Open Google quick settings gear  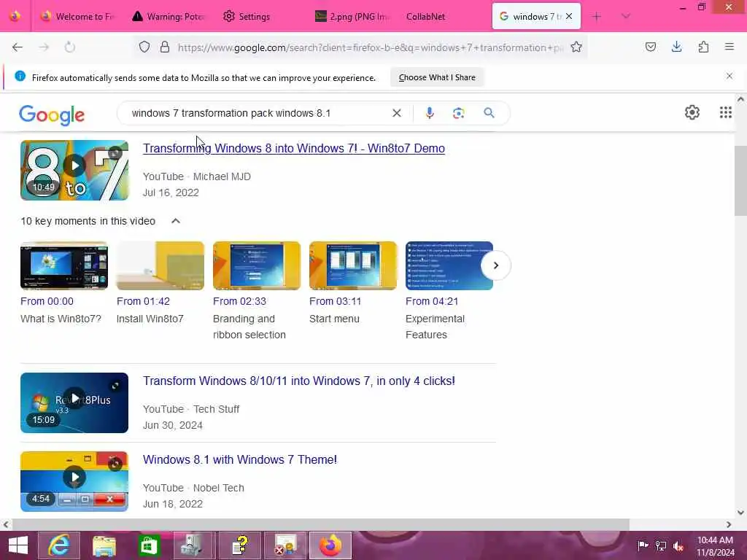click(692, 112)
